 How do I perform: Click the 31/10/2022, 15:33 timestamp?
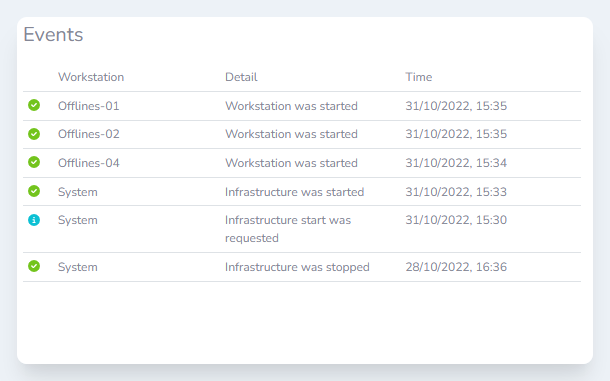point(456,192)
